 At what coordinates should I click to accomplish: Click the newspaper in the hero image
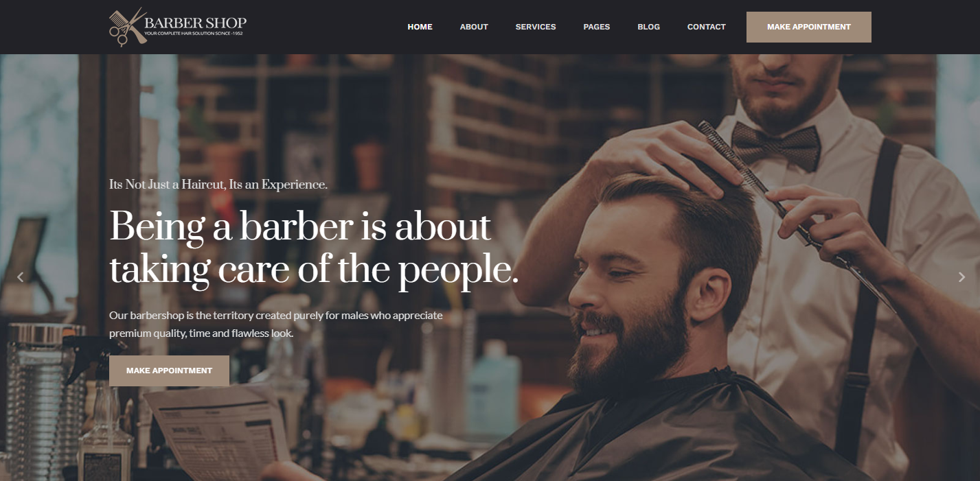[x=220, y=432]
